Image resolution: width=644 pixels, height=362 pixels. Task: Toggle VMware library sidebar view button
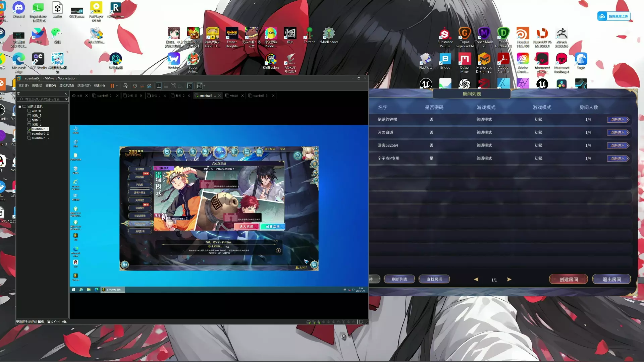click(x=159, y=86)
